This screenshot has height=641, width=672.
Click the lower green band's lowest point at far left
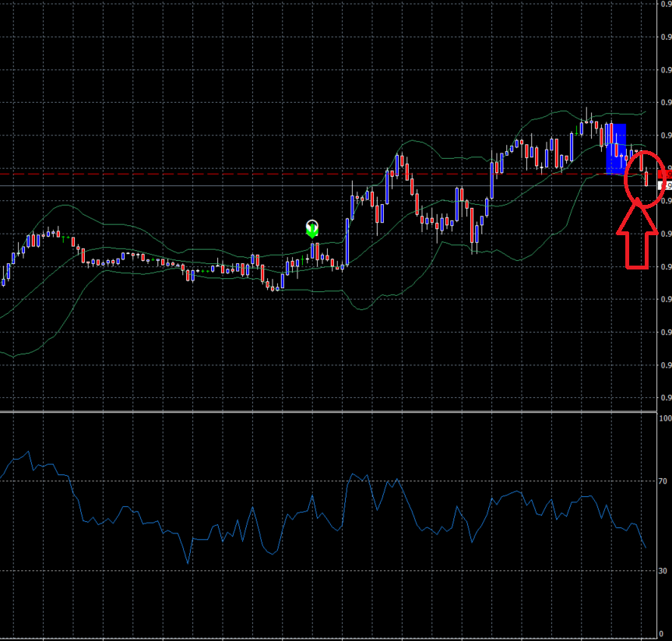[13, 357]
